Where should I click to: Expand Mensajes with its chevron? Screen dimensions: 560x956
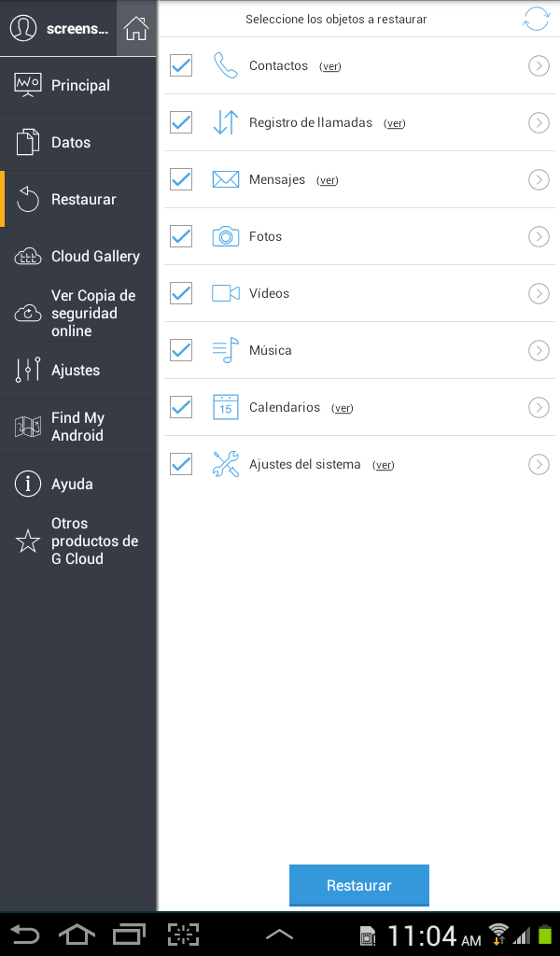[539, 179]
